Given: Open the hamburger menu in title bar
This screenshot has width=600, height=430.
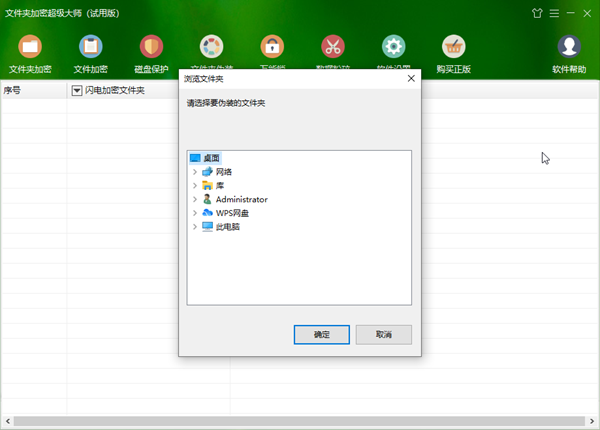Looking at the screenshot, I should (554, 13).
